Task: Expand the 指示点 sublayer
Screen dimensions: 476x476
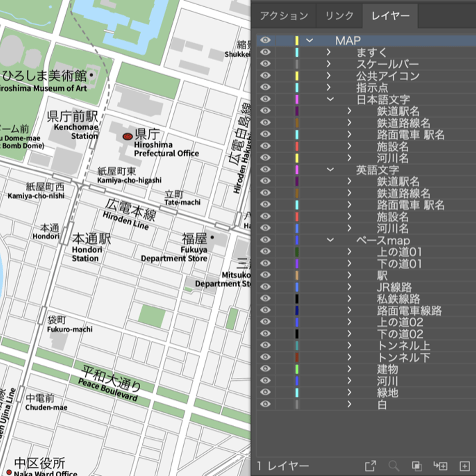Action: click(329, 87)
